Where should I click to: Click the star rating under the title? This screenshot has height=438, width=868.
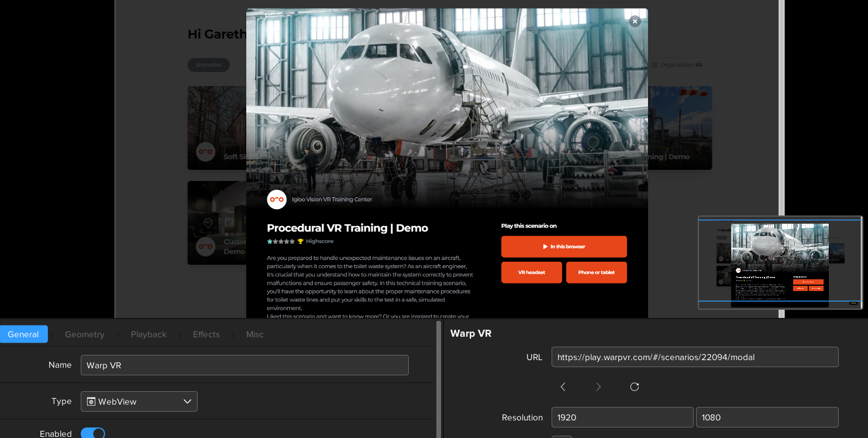click(x=281, y=241)
